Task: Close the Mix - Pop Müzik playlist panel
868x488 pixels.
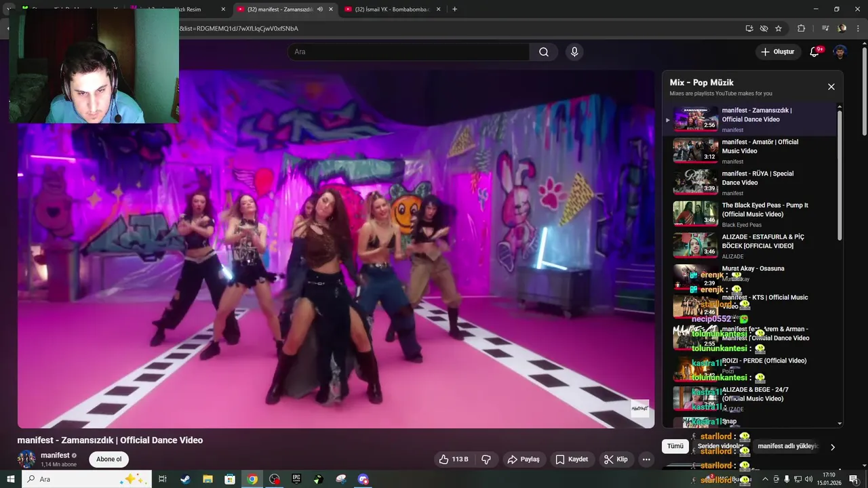Action: tap(831, 87)
